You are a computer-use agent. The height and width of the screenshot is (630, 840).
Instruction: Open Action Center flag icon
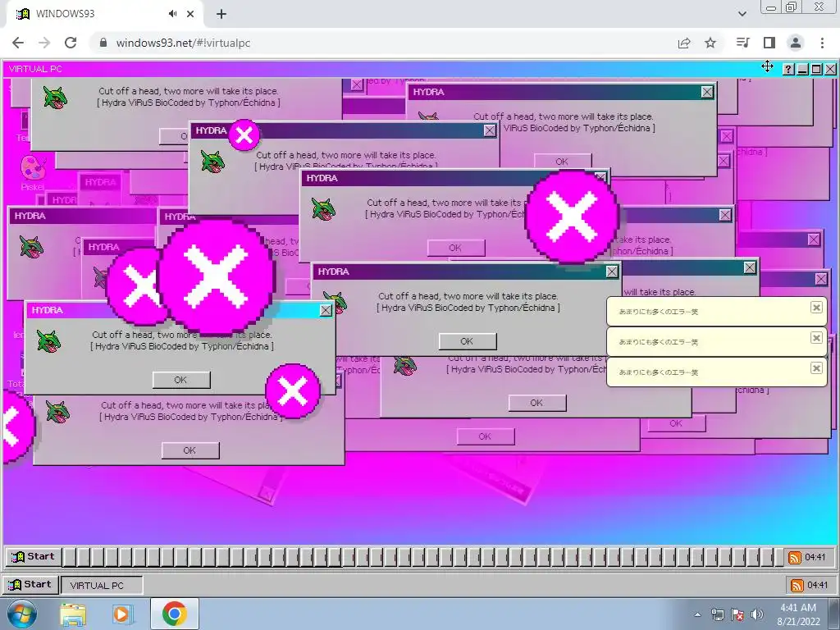(737, 615)
